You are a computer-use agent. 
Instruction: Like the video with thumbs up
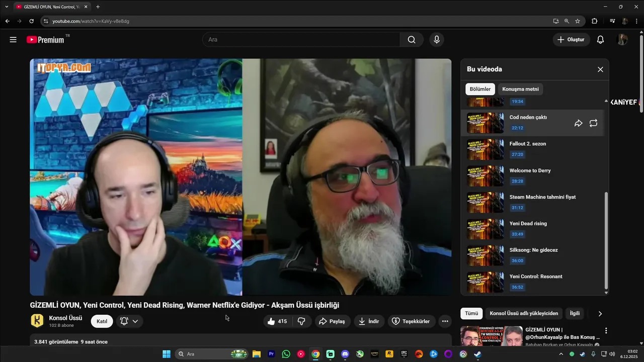(x=277, y=321)
